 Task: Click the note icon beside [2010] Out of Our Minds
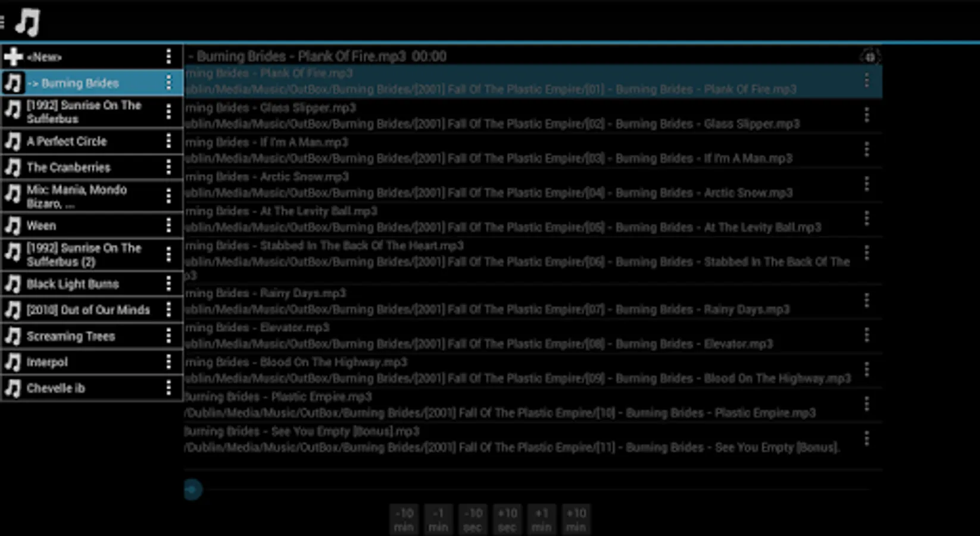coord(13,310)
